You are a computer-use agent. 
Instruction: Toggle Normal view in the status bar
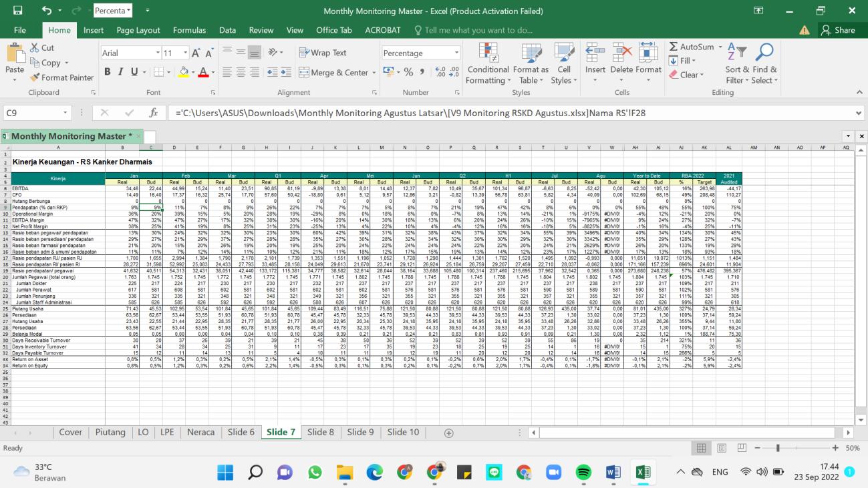coord(702,449)
